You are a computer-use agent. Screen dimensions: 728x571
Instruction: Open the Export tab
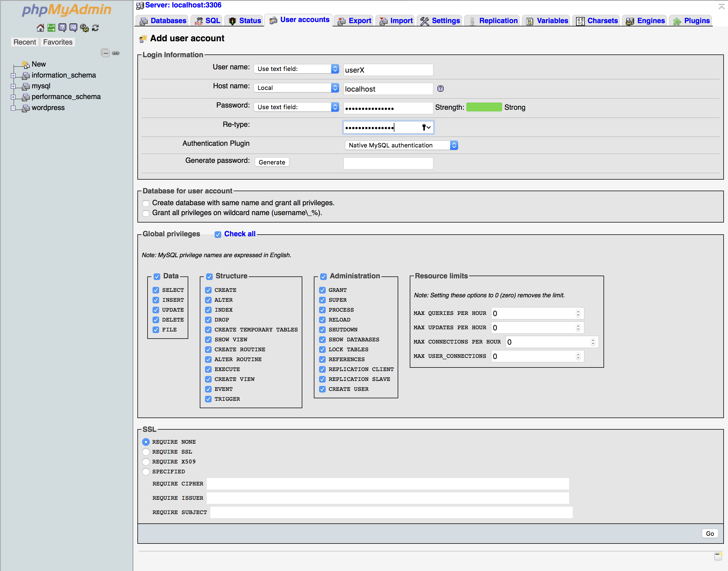point(354,21)
